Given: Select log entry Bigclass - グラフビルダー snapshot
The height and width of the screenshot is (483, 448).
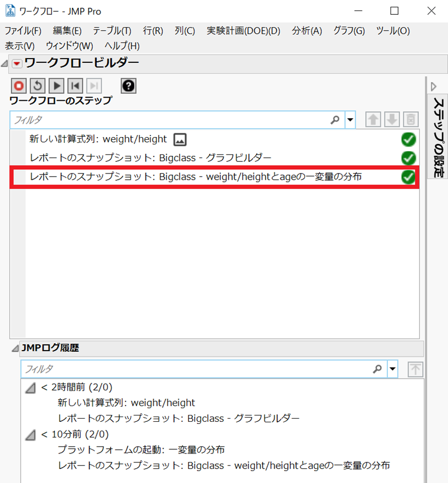Looking at the screenshot, I should pos(179,419).
